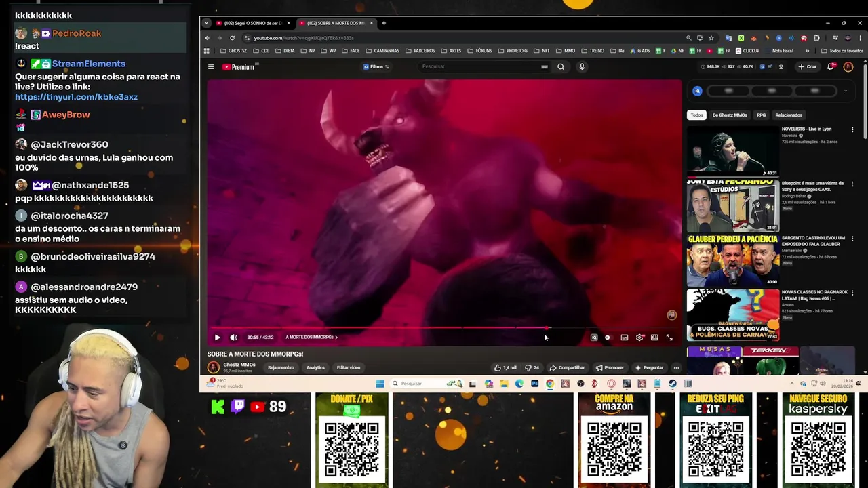This screenshot has width=868, height=488.
Task: Open the three-dot more actions under the video
Action: click(x=676, y=367)
